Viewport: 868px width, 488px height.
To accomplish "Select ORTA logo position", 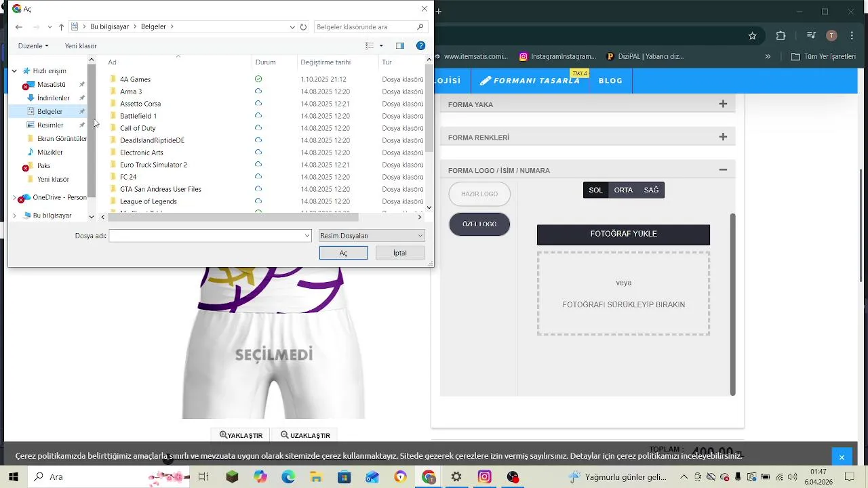I will pos(623,190).
